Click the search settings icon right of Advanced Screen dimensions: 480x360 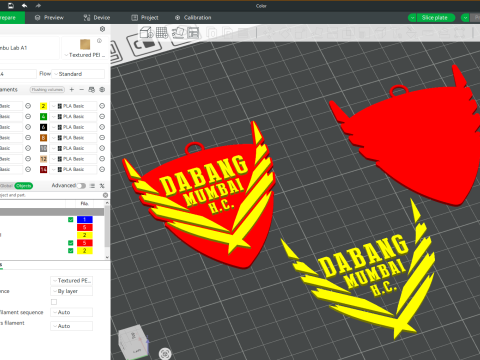coord(102,186)
